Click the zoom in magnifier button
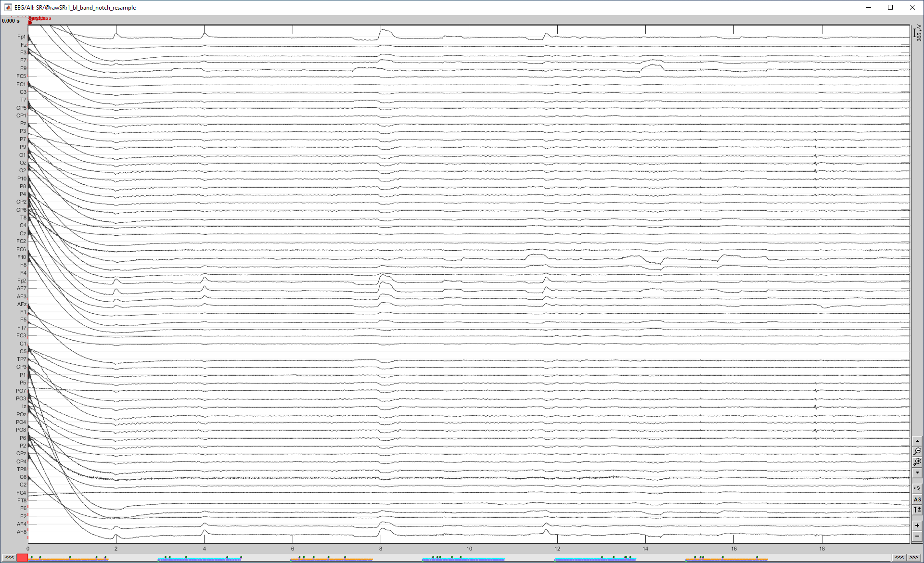This screenshot has width=924, height=563. tap(917, 462)
